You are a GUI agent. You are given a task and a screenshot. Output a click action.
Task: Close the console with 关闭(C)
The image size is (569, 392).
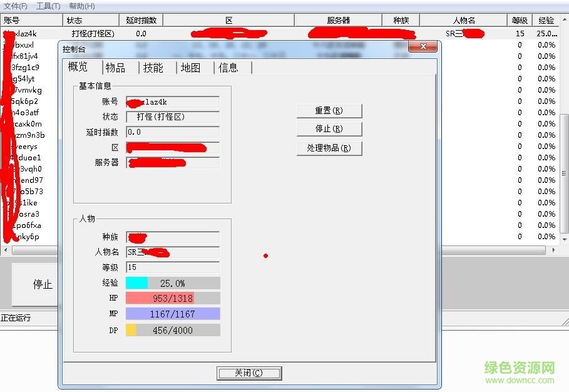249,373
